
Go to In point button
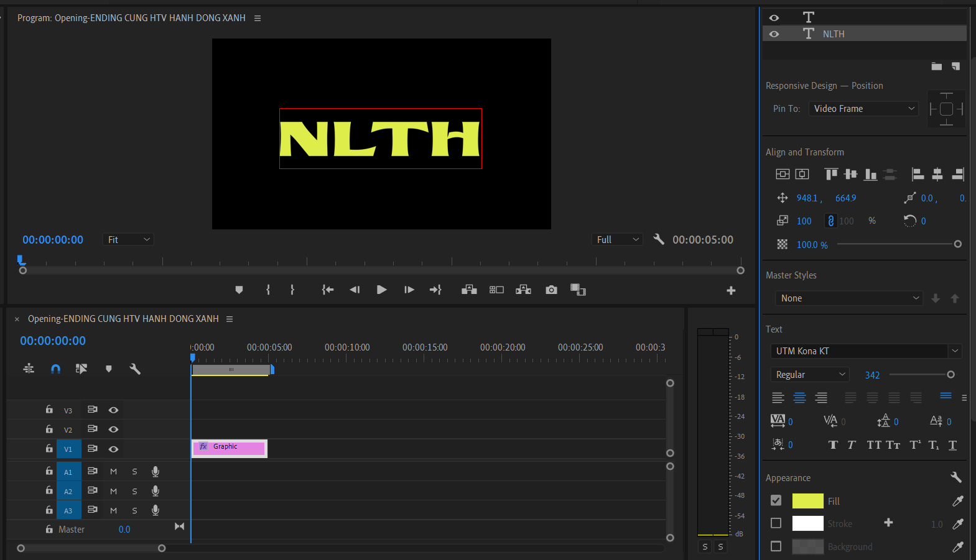pyautogui.click(x=328, y=290)
